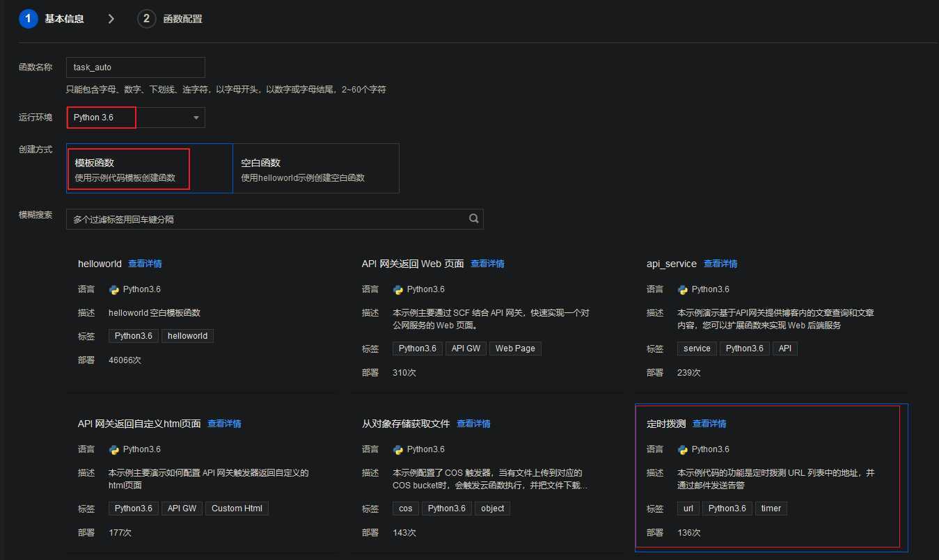Image resolution: width=939 pixels, height=560 pixels.
Task: Select the 空白函数 creation option
Action: coord(316,168)
